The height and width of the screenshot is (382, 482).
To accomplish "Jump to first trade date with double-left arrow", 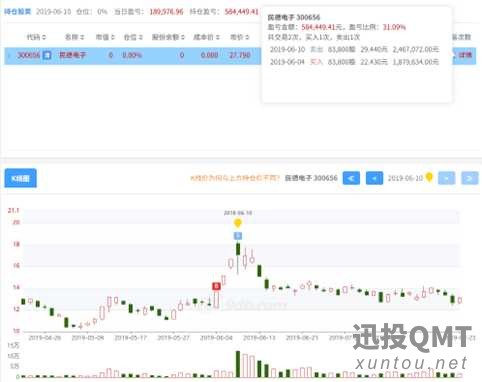I will point(351,178).
